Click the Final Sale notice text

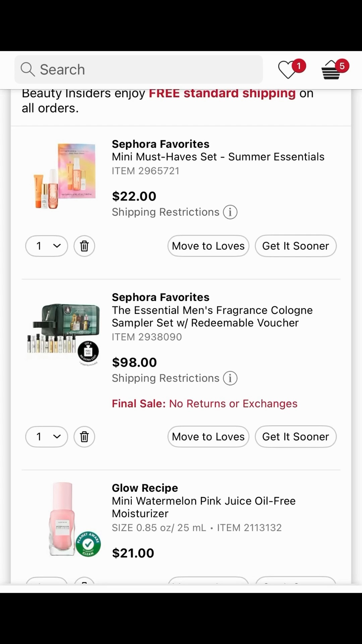tap(204, 404)
